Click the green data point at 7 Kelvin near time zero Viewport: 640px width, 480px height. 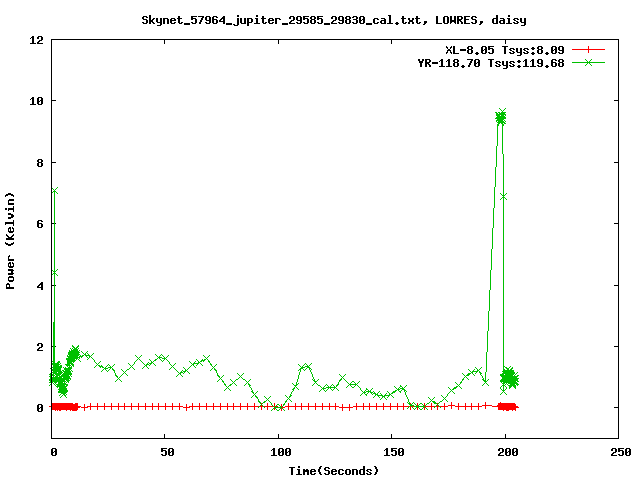pos(55,191)
